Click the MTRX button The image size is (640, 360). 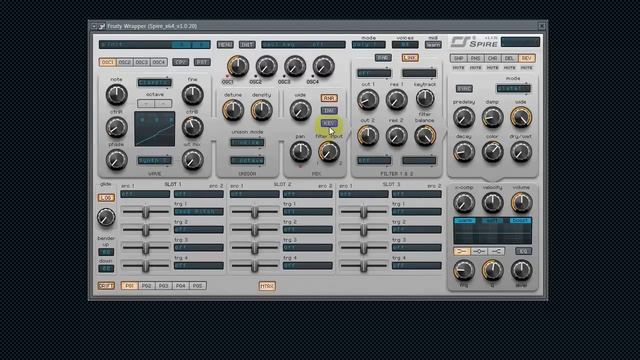coord(267,286)
